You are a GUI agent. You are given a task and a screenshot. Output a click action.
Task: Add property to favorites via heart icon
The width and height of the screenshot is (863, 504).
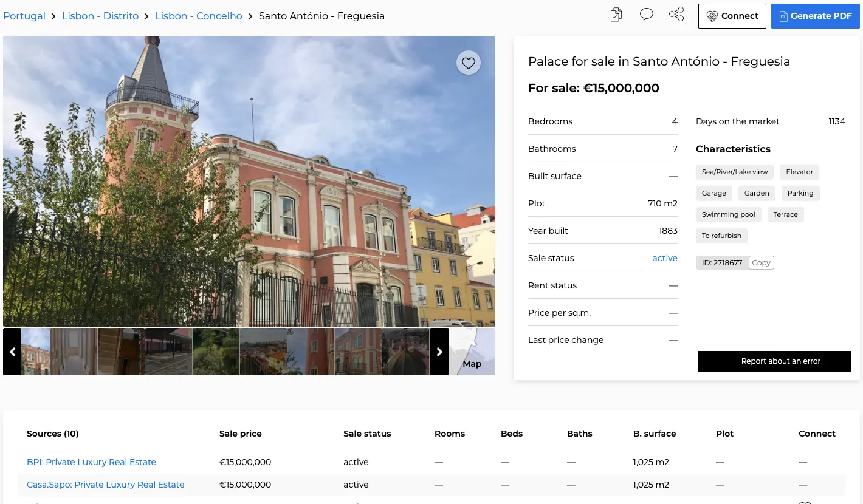coord(469,63)
